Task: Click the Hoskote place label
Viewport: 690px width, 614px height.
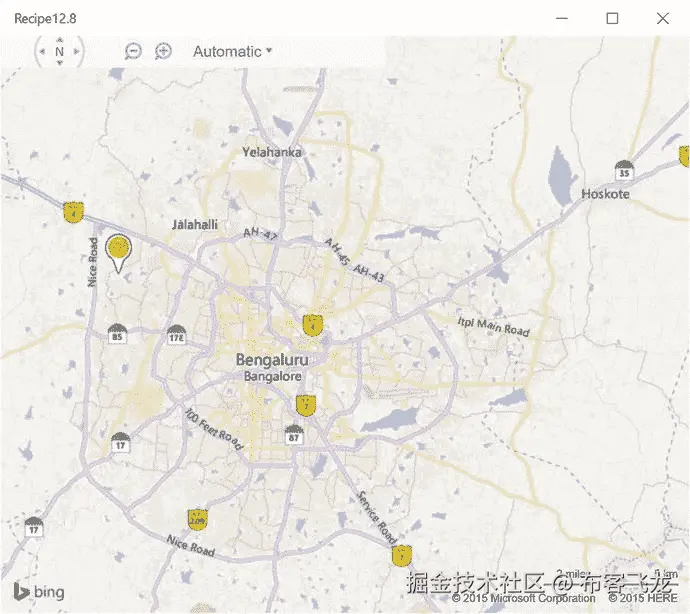Action: tap(606, 194)
